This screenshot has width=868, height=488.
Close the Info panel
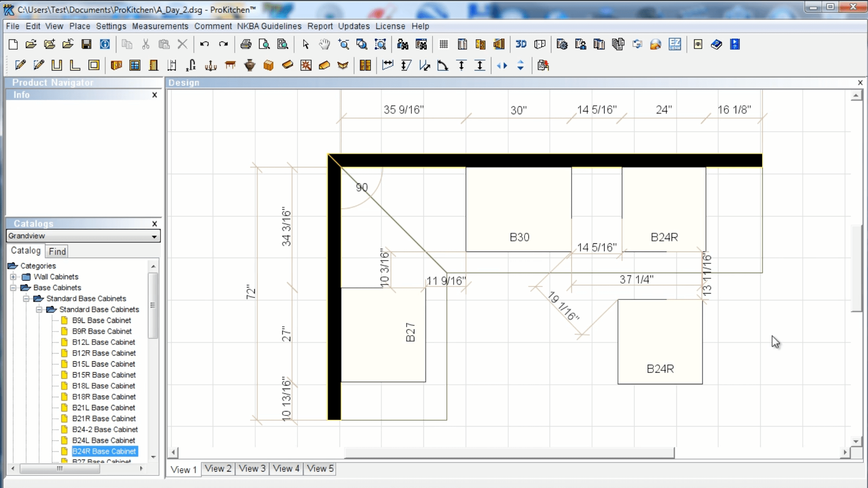pos(154,95)
